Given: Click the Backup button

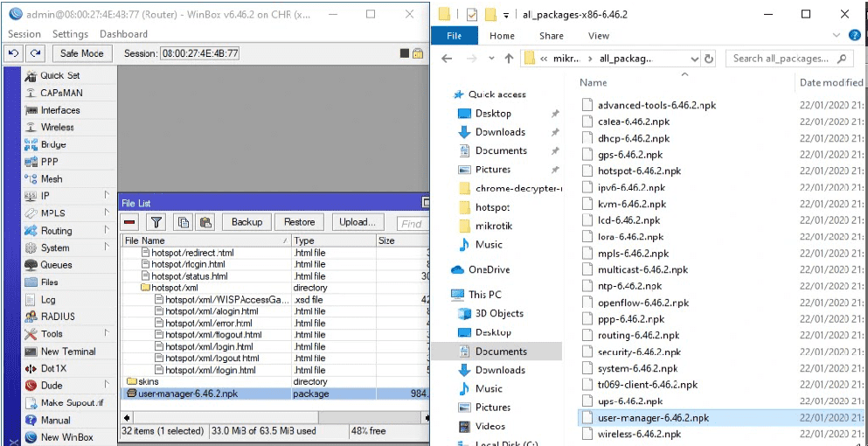Looking at the screenshot, I should tap(247, 222).
